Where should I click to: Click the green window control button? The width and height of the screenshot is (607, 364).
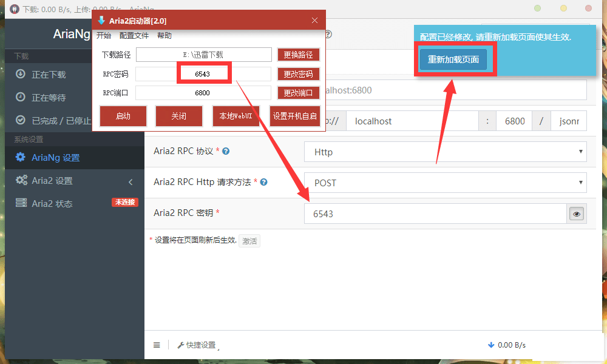[x=537, y=8]
